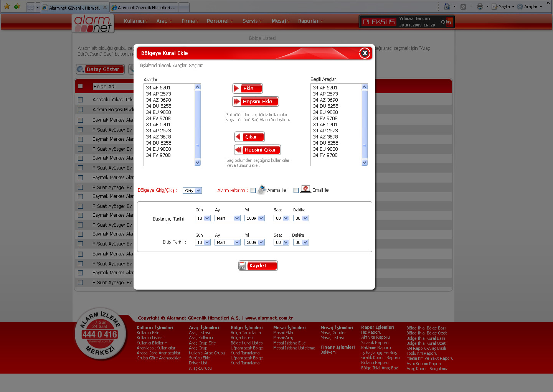Click the 444 0 416 Alarm İzleme badge
Screen dimensions: 553x392
pyautogui.click(x=100, y=334)
